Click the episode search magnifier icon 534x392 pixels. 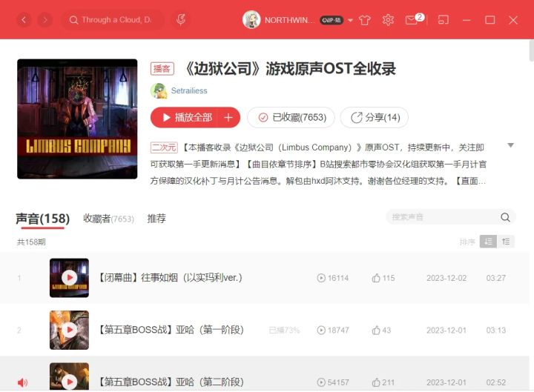pos(505,217)
